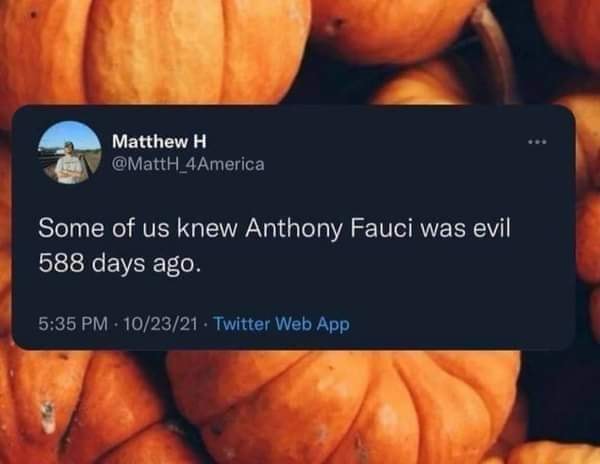
Task: Open the Twitter Web App source link
Action: (282, 323)
